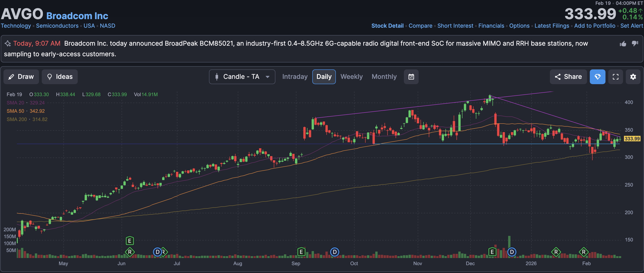Click the blue diamond premium icon
Viewport: 644px width, 273px height.
597,77
